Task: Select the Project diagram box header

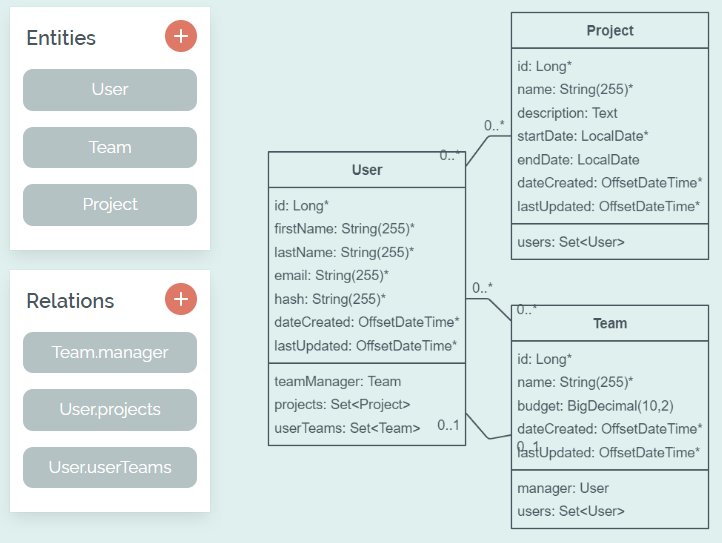Action: [610, 30]
